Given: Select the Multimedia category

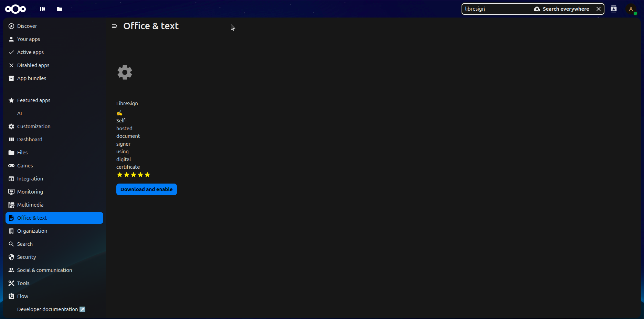Looking at the screenshot, I should coord(30,205).
